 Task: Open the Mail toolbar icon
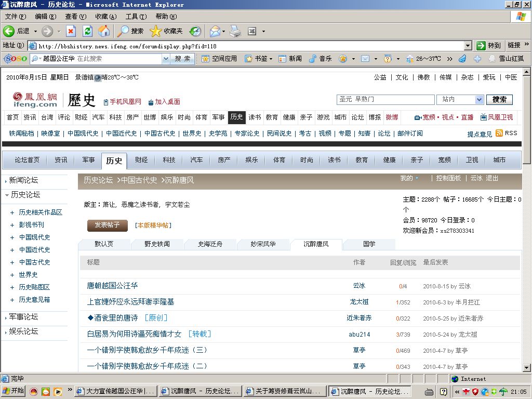[x=215, y=31]
